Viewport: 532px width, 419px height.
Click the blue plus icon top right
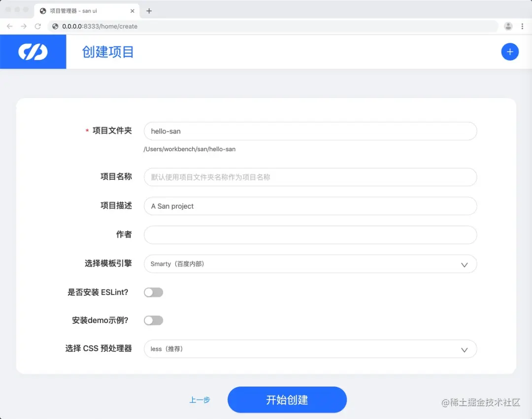click(510, 51)
